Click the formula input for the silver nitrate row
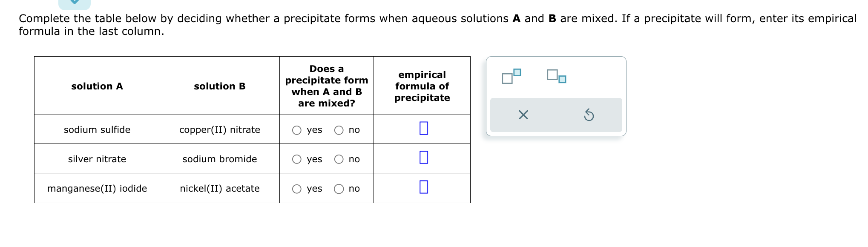 tap(423, 158)
